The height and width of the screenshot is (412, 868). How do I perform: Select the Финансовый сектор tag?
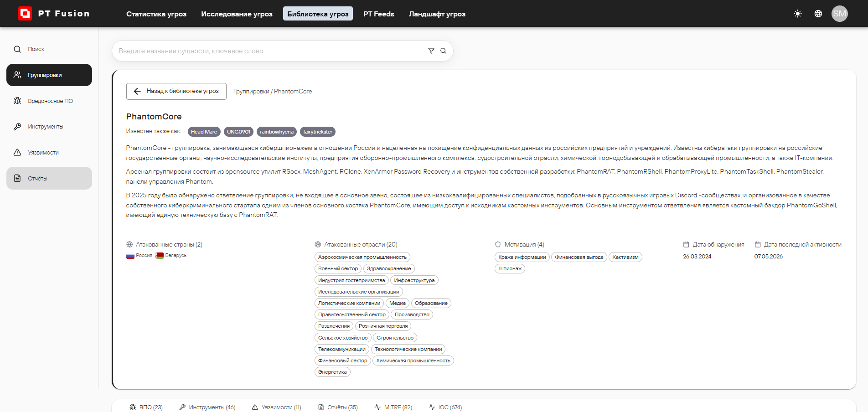[x=343, y=360]
